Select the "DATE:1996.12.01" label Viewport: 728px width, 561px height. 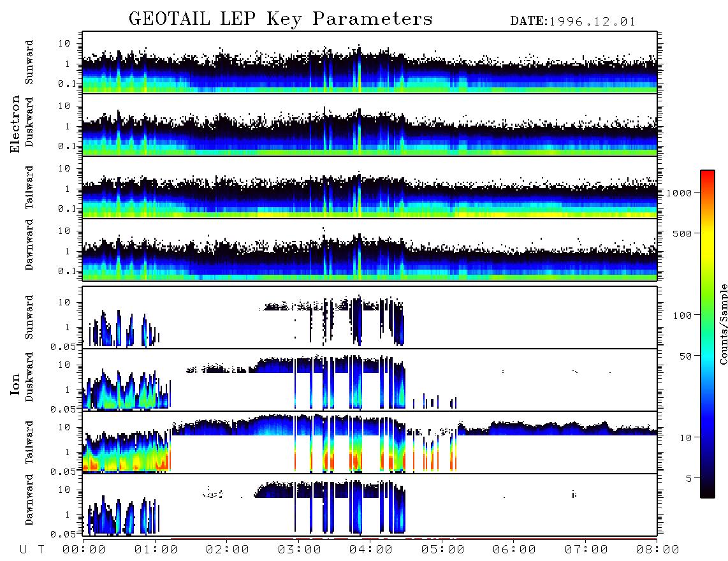click(572, 22)
